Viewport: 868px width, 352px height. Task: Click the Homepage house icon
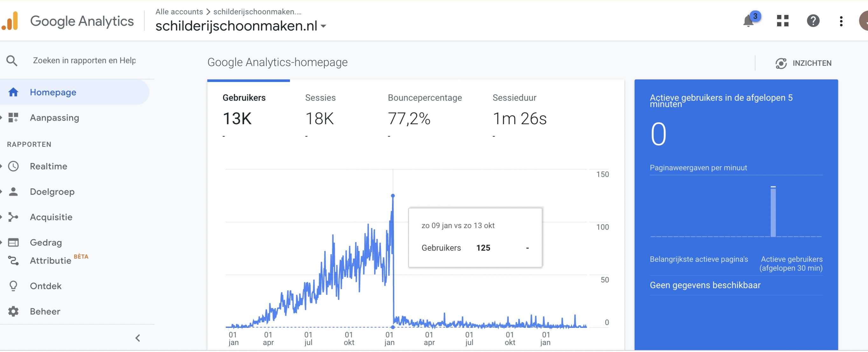point(13,92)
